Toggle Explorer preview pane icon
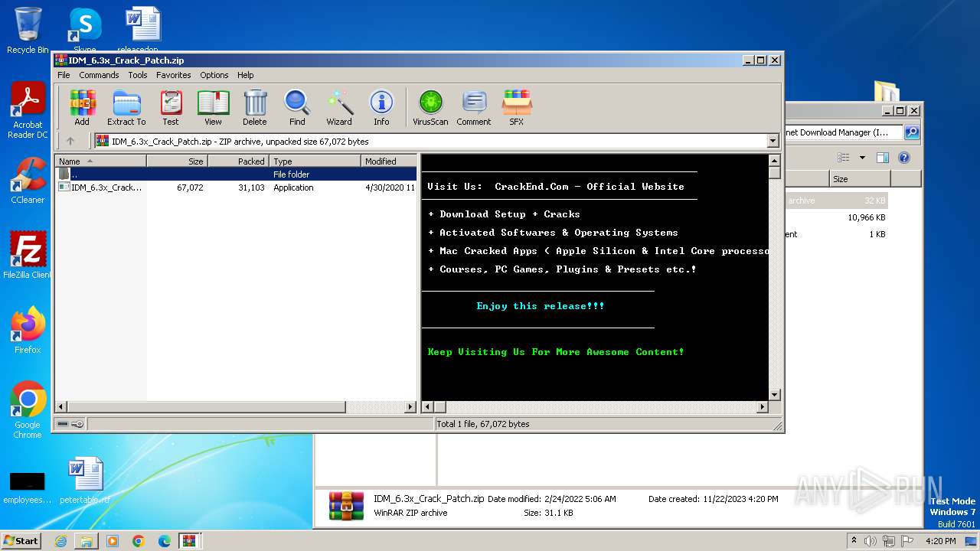The width and height of the screenshot is (980, 551). tap(883, 158)
